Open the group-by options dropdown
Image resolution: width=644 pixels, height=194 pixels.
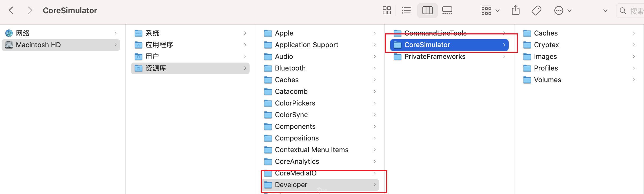pyautogui.click(x=490, y=11)
